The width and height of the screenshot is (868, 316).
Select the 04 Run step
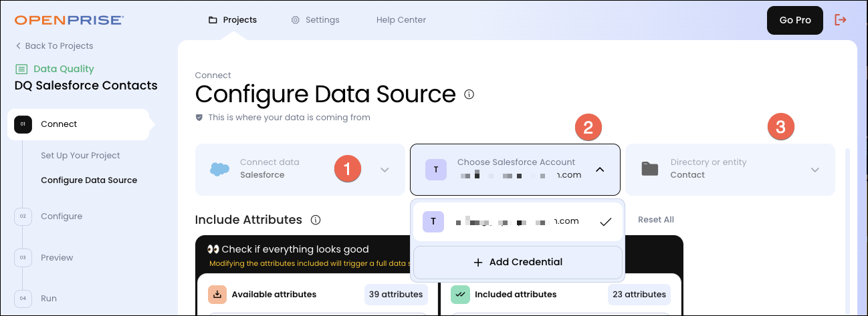pos(36,299)
